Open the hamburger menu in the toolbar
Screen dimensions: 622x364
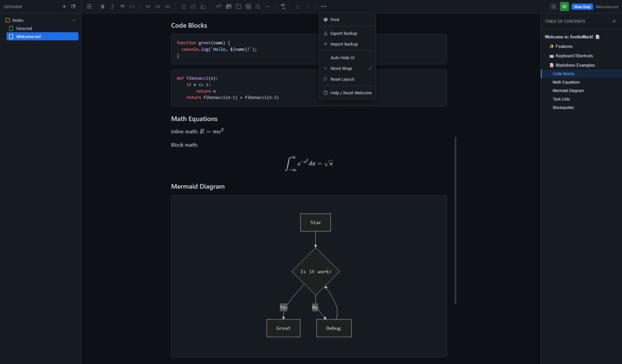[89, 6]
